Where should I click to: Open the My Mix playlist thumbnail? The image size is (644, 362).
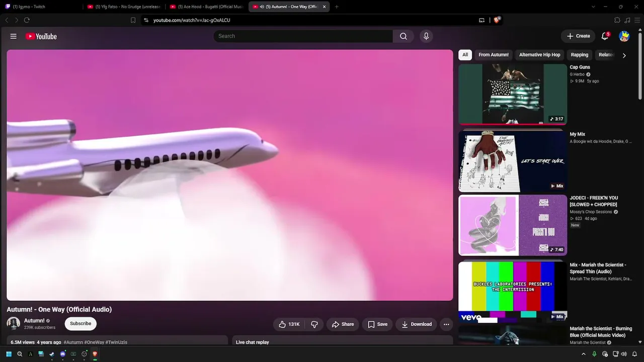point(513,161)
